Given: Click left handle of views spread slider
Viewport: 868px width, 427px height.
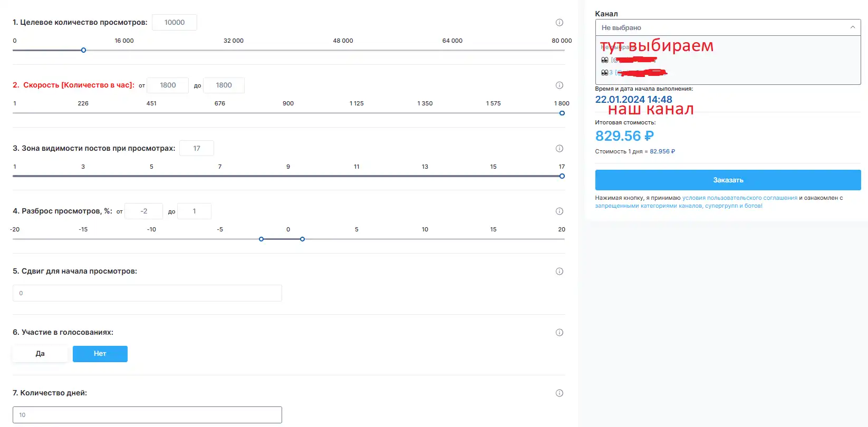Looking at the screenshot, I should point(262,239).
